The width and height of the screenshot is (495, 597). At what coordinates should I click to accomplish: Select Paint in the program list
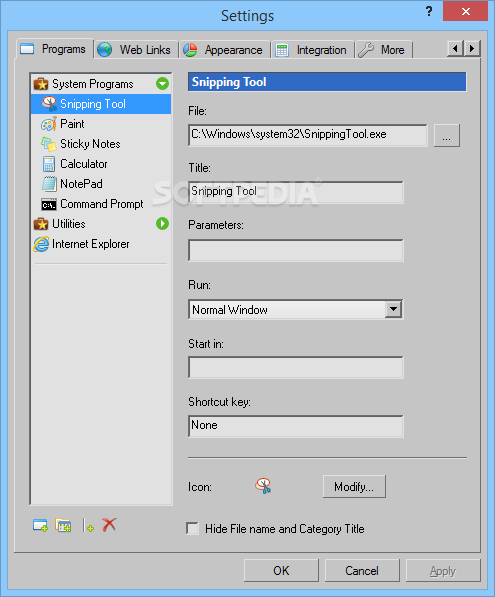(101, 124)
